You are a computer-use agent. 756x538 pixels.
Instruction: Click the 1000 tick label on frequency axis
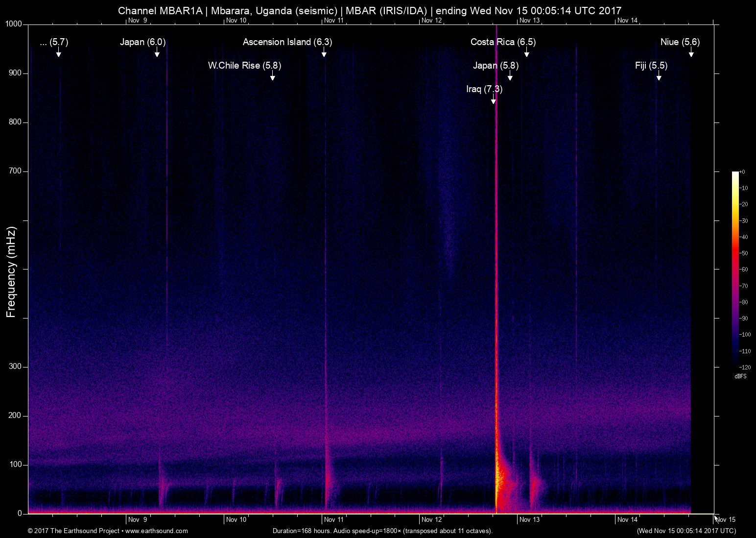pyautogui.click(x=13, y=24)
